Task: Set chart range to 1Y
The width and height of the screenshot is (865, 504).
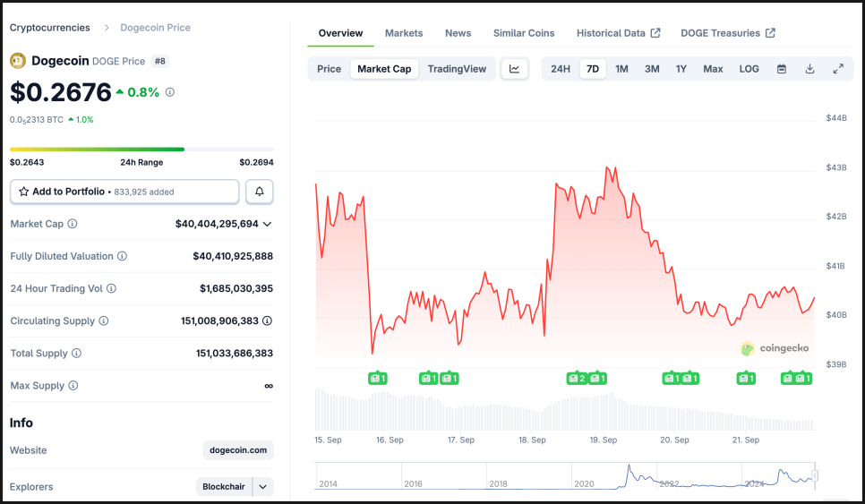Action: (x=681, y=69)
